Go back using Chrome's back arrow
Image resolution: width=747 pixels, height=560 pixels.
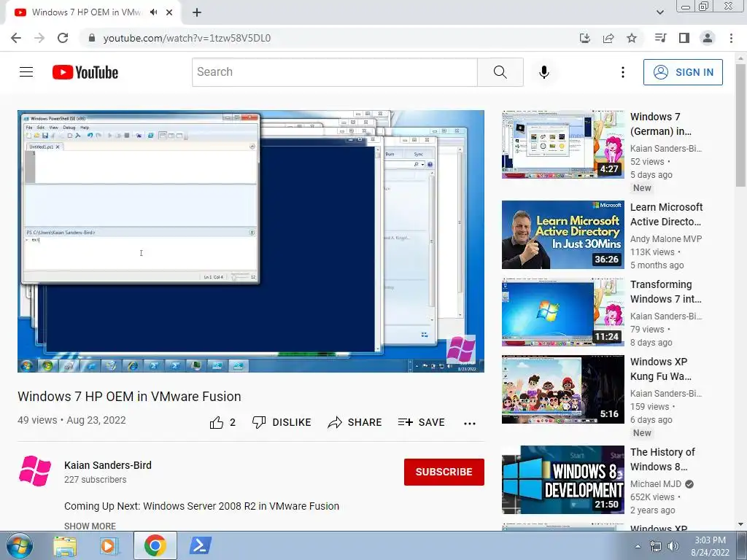pos(16,38)
